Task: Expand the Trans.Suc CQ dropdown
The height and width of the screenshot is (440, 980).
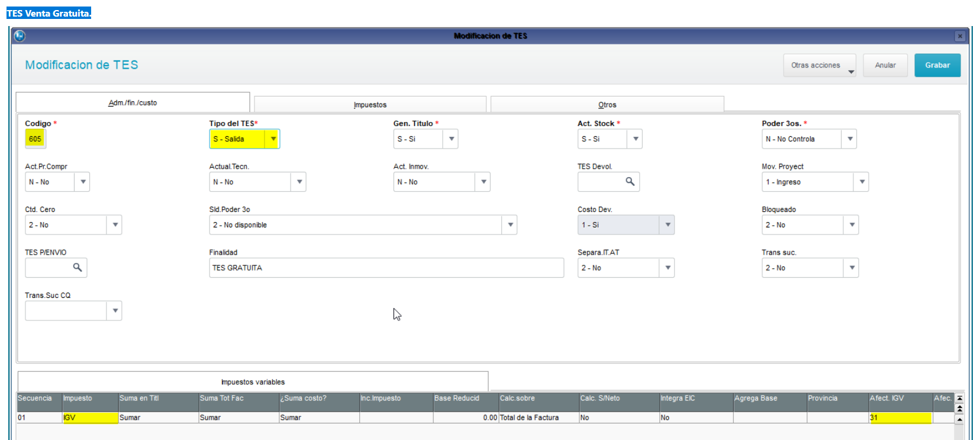Action: point(115,311)
